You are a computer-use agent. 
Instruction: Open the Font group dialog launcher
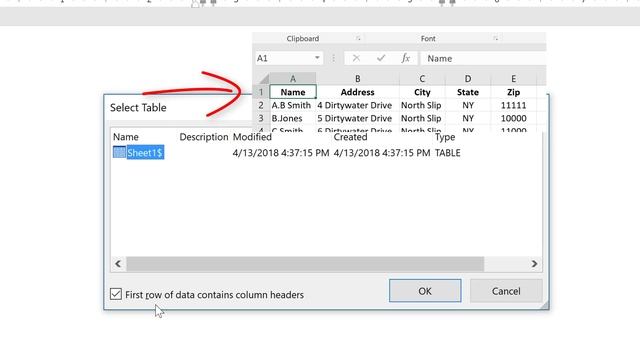coord(495,38)
